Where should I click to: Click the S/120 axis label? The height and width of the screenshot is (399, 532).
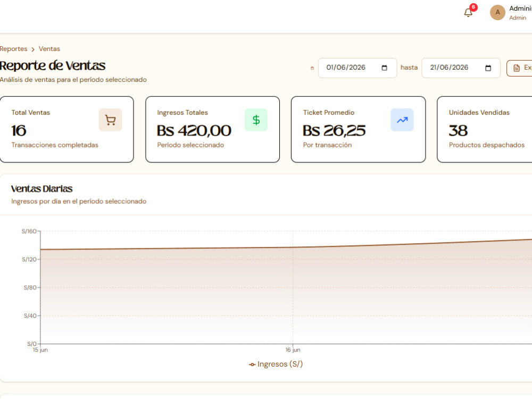point(29,260)
